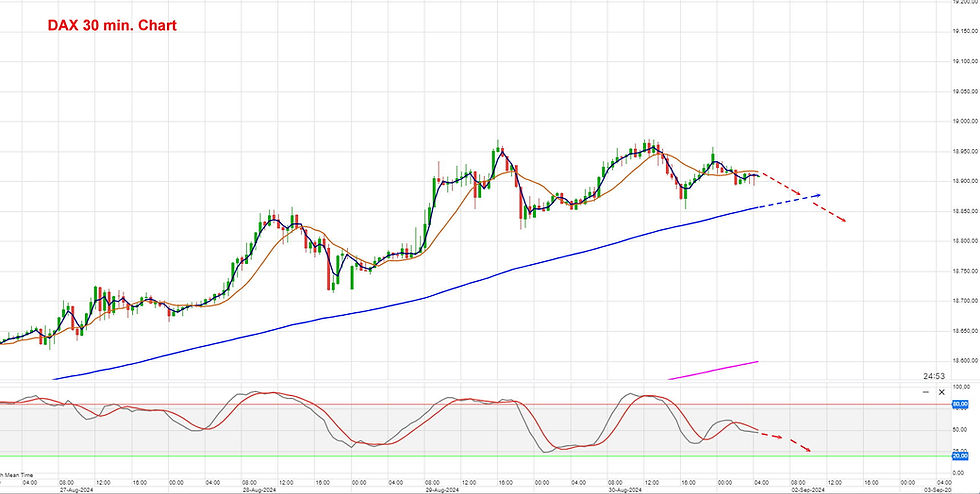Click the 19,150.00 price axis label
The image size is (980, 494).
coord(964,31)
